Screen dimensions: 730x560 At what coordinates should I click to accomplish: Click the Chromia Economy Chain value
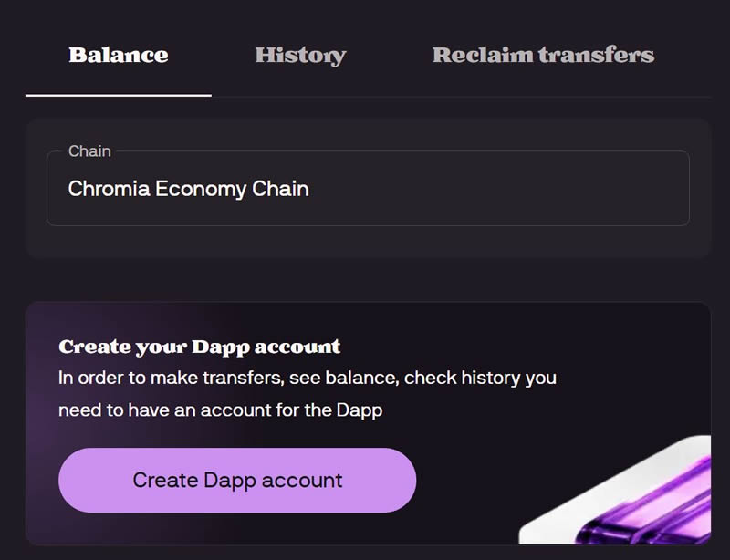pyautogui.click(x=189, y=189)
